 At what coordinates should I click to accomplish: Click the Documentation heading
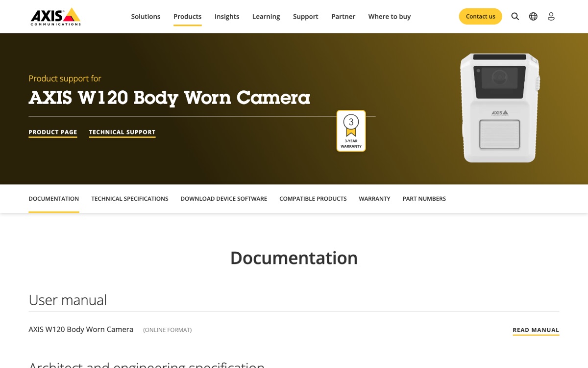point(294,258)
